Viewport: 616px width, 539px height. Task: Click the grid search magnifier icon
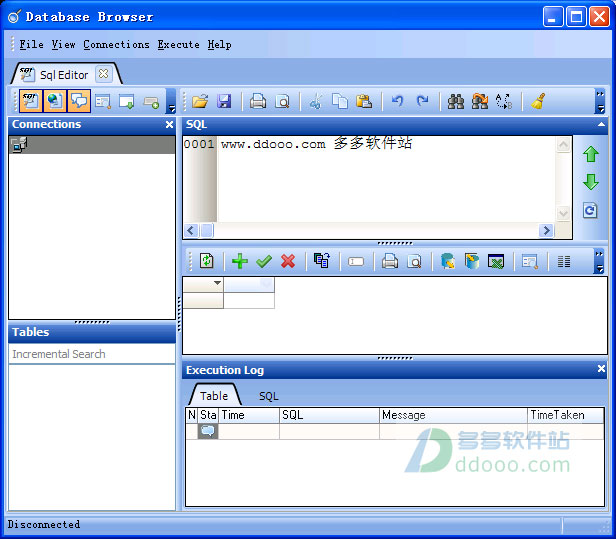530,261
